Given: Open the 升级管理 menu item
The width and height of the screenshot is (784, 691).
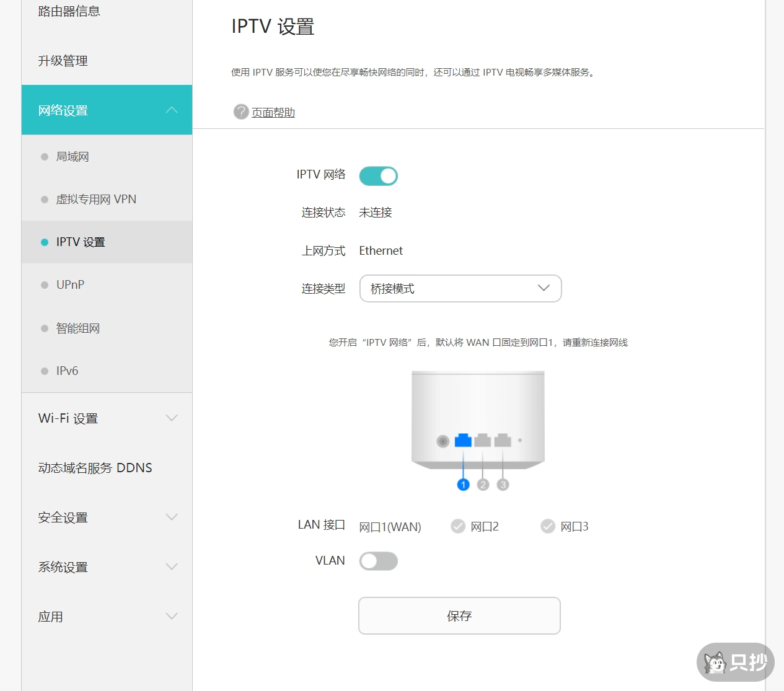Looking at the screenshot, I should tap(63, 61).
